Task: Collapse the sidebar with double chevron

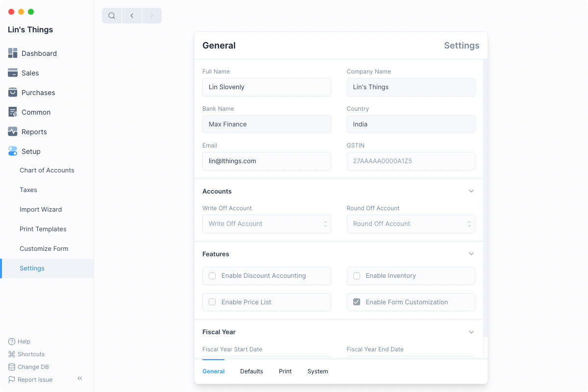Action: click(x=80, y=378)
